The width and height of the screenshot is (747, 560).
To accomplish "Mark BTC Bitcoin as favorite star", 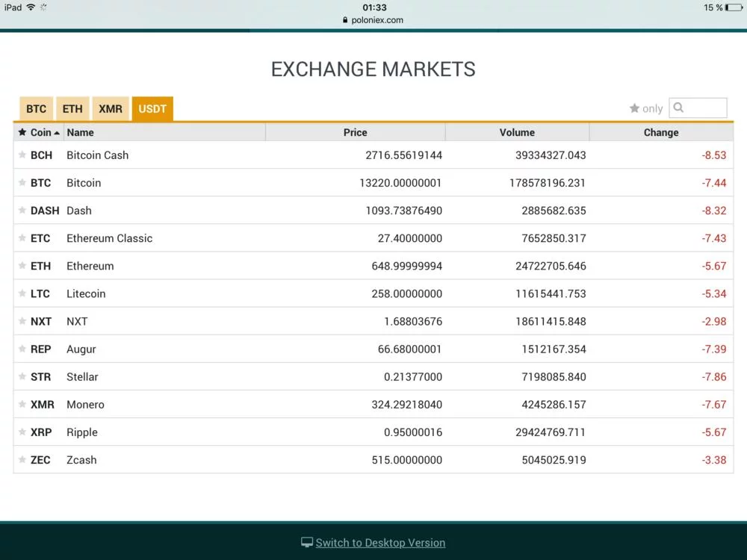I will (22, 183).
